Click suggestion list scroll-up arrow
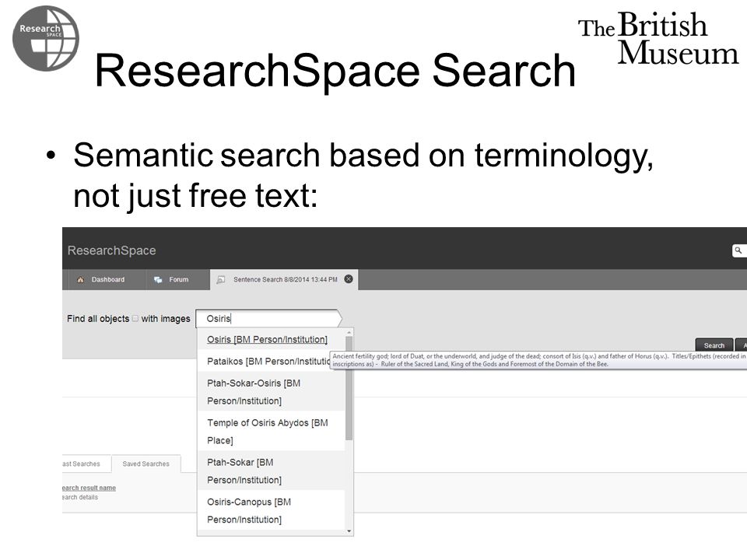The image size is (747, 560). point(349,332)
